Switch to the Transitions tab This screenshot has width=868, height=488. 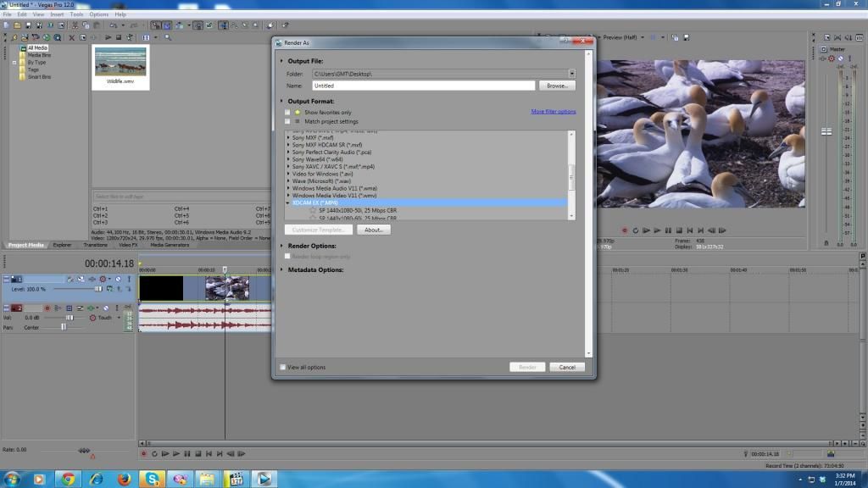point(95,245)
